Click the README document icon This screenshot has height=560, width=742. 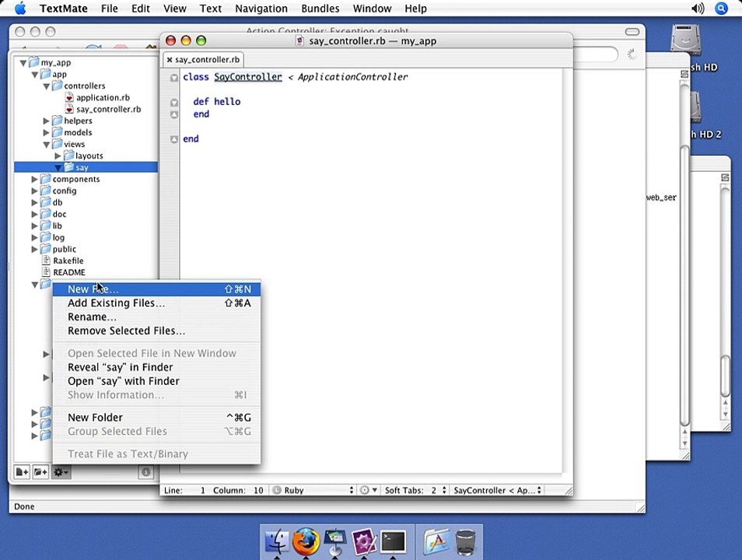(46, 272)
